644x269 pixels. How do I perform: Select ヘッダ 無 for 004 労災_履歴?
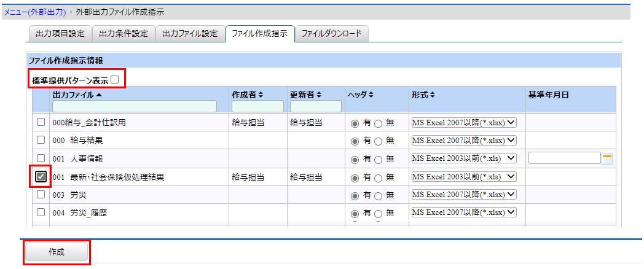pos(379,213)
